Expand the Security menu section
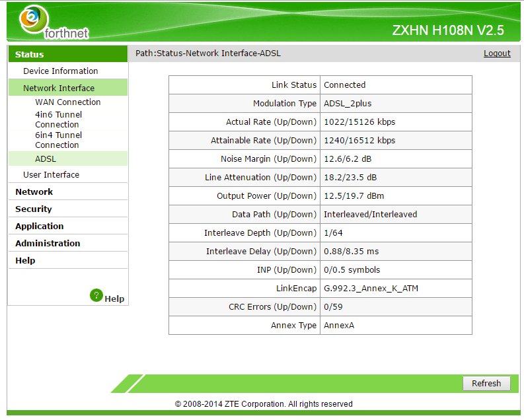This screenshot has height=420, width=524. click(34, 209)
